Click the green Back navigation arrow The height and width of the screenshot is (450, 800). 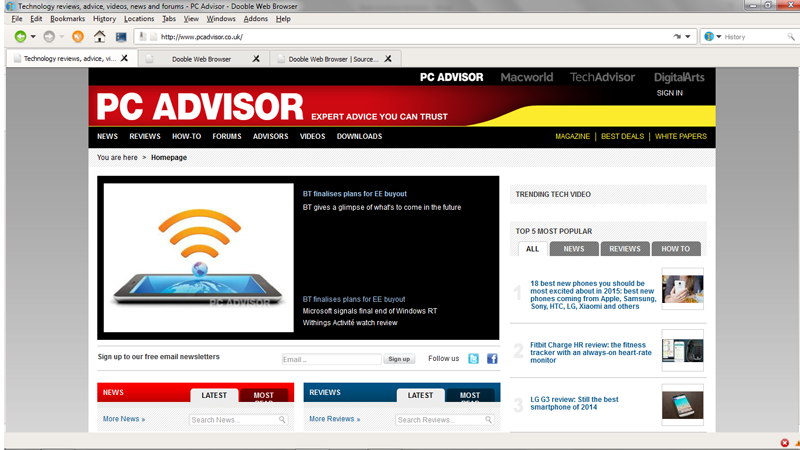20,37
